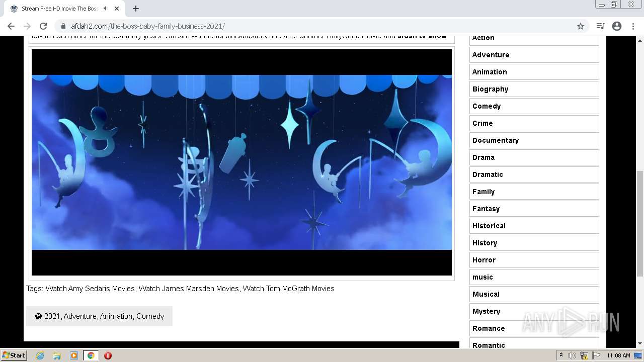The height and width of the screenshot is (362, 644).
Task: View site info via the lock icon
Action: (63, 26)
